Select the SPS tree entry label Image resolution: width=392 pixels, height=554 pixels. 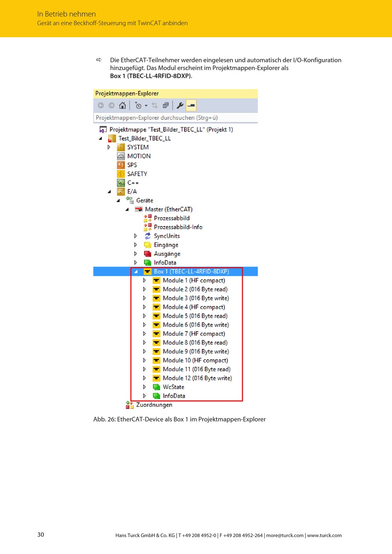click(132, 165)
